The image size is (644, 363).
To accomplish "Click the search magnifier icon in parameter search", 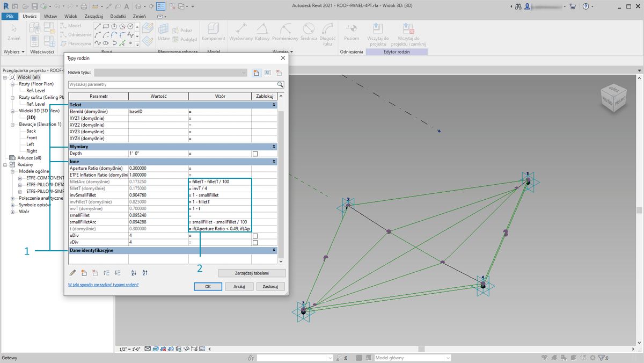I will 280,84.
